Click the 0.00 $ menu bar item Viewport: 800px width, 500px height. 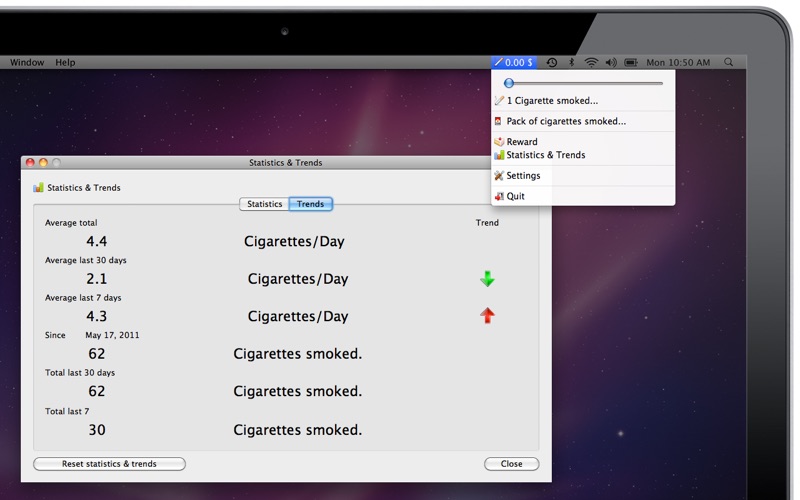tap(514, 62)
